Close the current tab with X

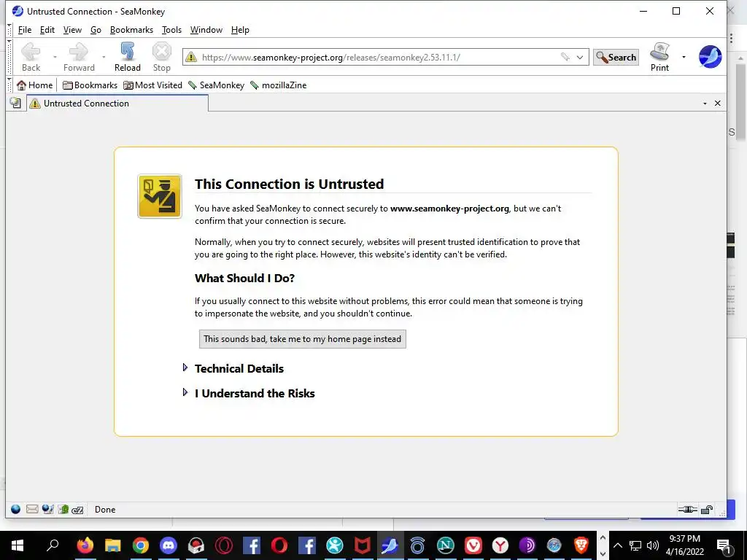point(718,104)
